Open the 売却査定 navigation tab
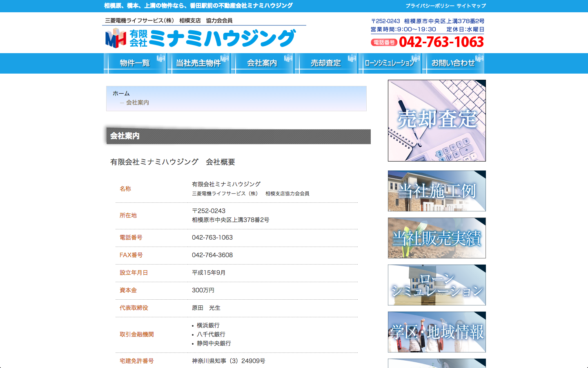 point(326,63)
